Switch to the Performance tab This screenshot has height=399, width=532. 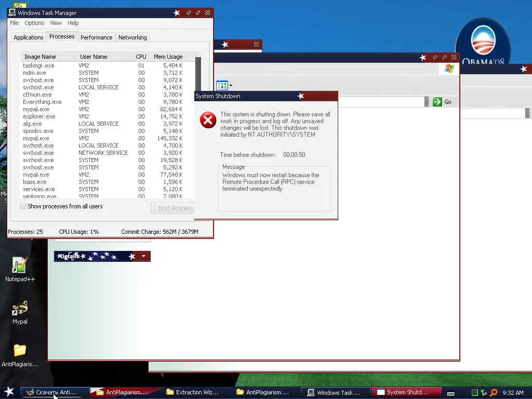(96, 37)
